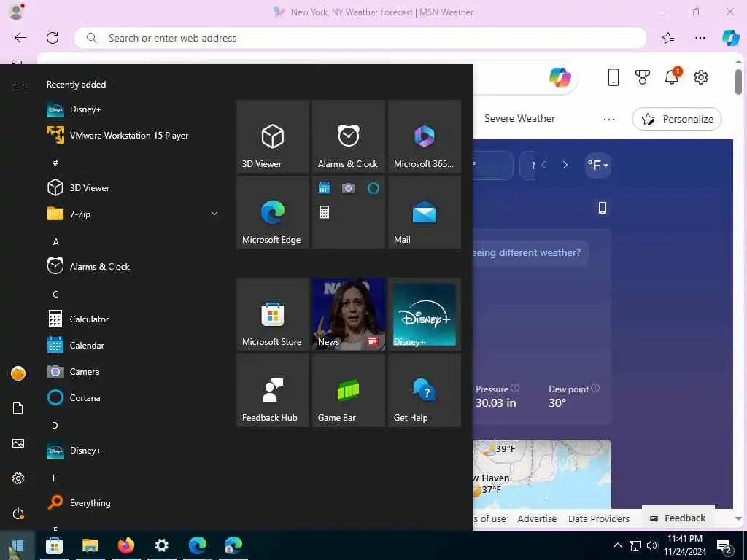Open Documents from the Start sidebar
The width and height of the screenshot is (747, 560).
coord(18,408)
